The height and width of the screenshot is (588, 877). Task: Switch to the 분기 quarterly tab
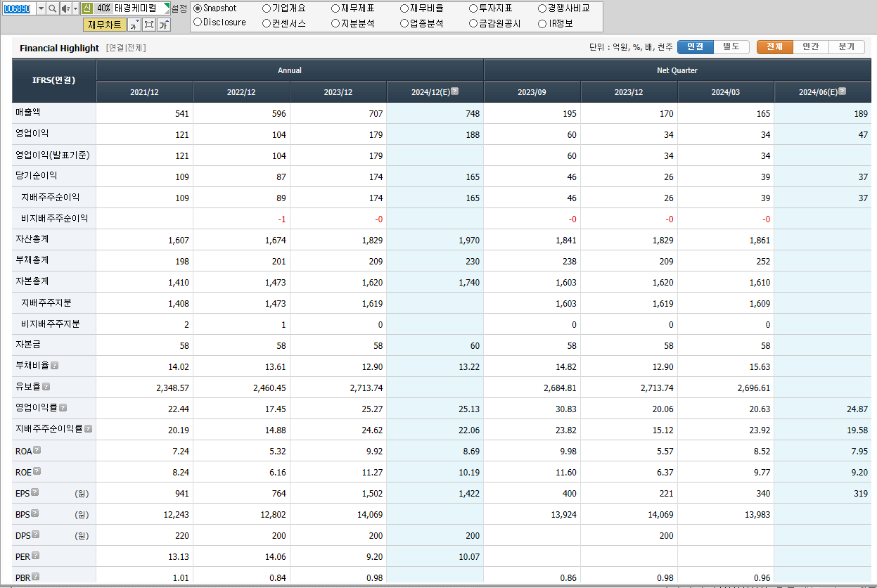tap(846, 47)
